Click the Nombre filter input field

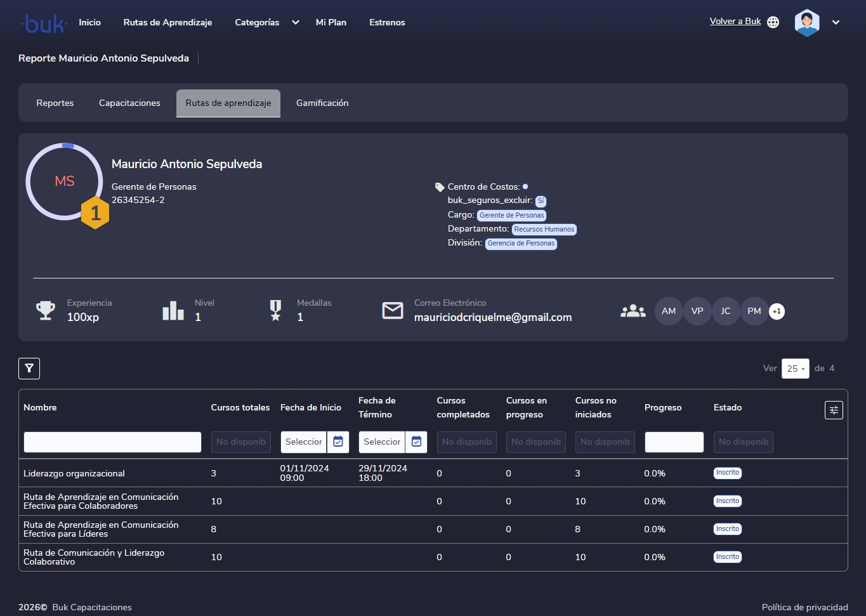click(112, 442)
